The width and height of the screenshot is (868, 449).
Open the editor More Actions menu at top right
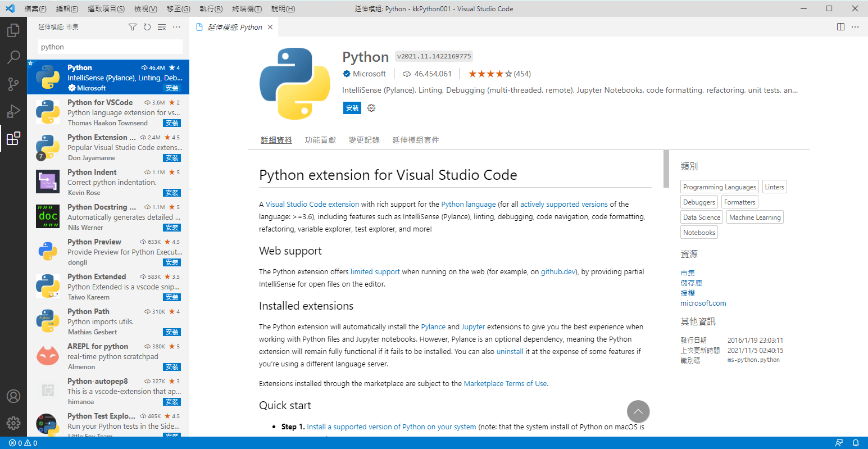pos(856,26)
